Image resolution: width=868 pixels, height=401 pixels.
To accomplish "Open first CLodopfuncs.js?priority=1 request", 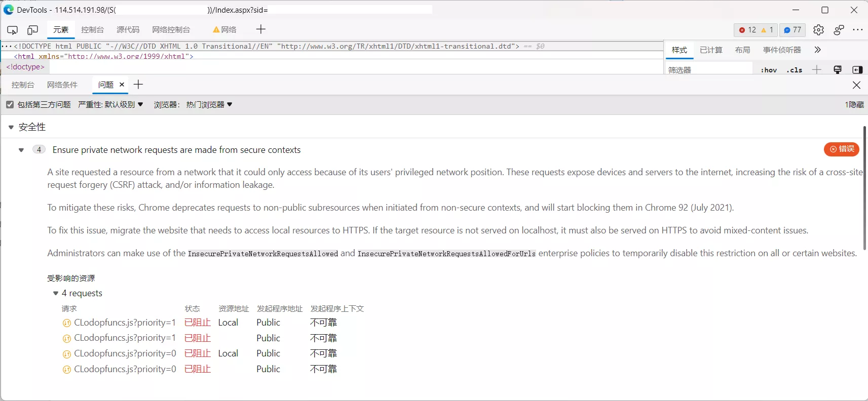I will tap(125, 323).
